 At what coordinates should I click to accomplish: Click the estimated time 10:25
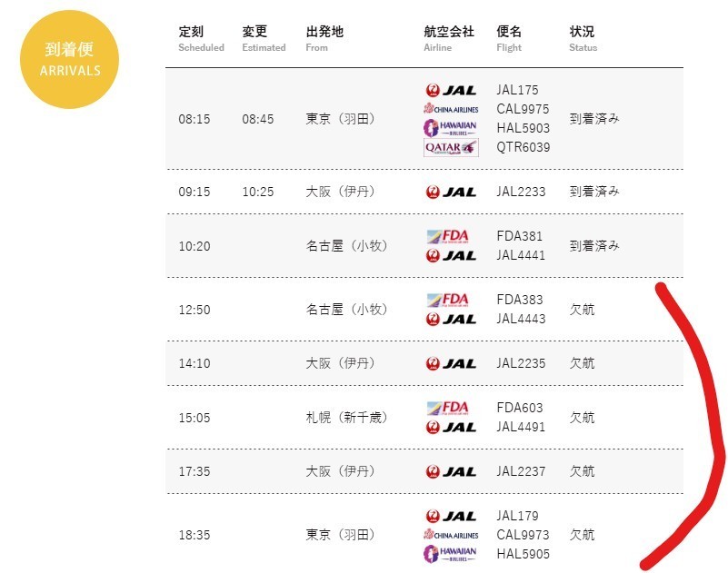[258, 192]
